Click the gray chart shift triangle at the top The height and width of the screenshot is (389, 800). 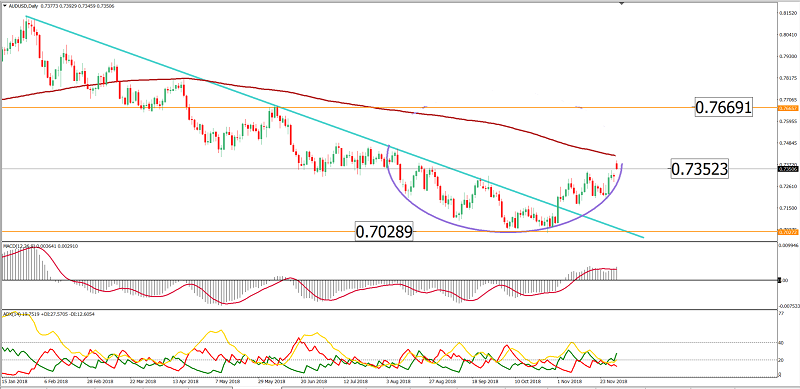(x=621, y=3)
